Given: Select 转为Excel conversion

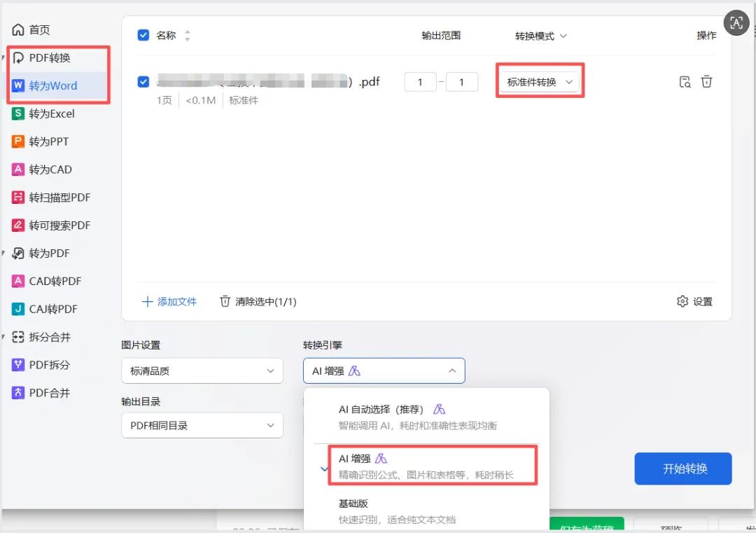Looking at the screenshot, I should 43,114.
